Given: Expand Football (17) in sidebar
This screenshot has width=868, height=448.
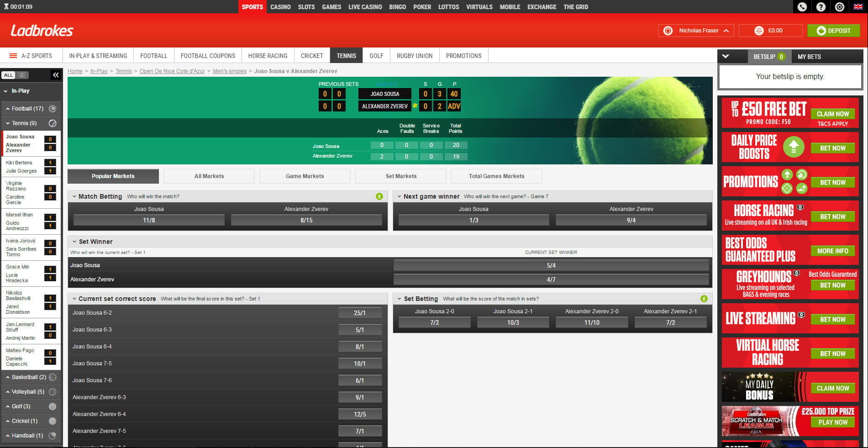Looking at the screenshot, I should point(8,109).
